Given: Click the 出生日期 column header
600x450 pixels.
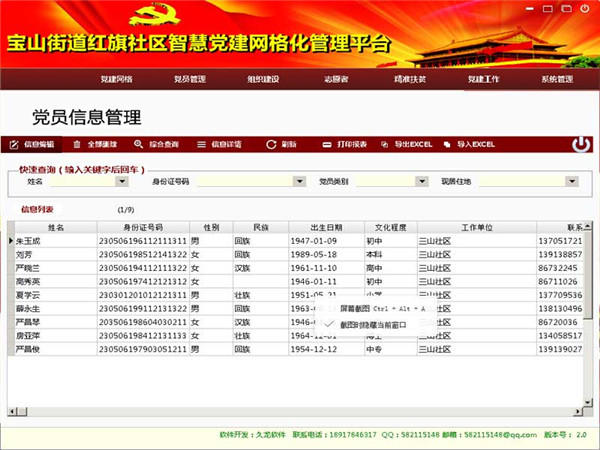Looking at the screenshot, I should (326, 227).
